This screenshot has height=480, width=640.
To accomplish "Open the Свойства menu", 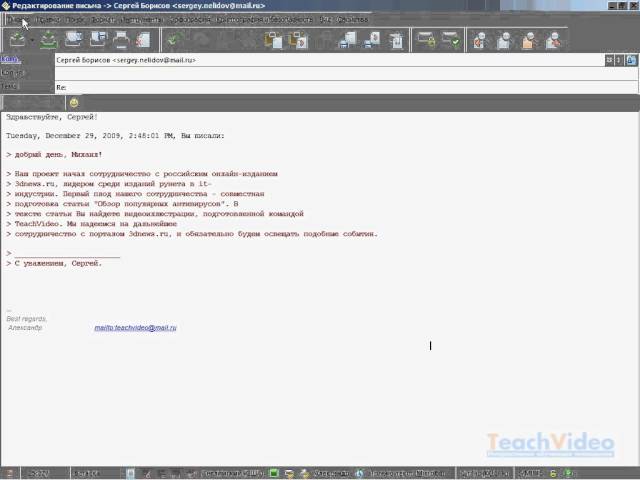I will [x=352, y=19].
